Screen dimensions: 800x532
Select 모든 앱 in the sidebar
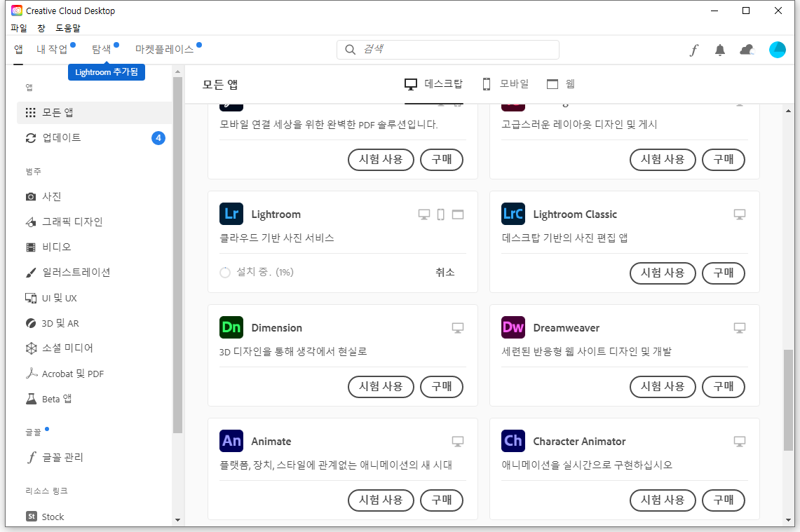[x=95, y=112]
